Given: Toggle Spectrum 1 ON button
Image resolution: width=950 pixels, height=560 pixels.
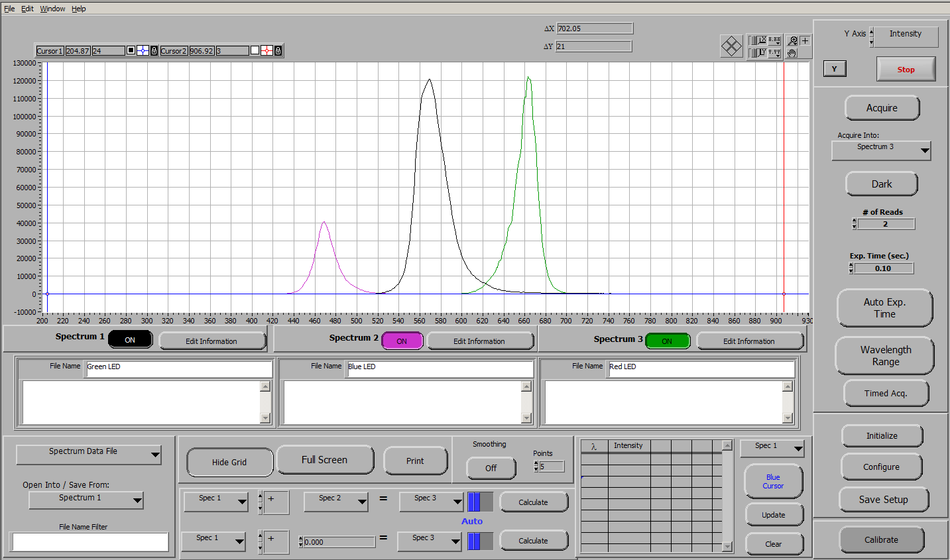Looking at the screenshot, I should (130, 340).
